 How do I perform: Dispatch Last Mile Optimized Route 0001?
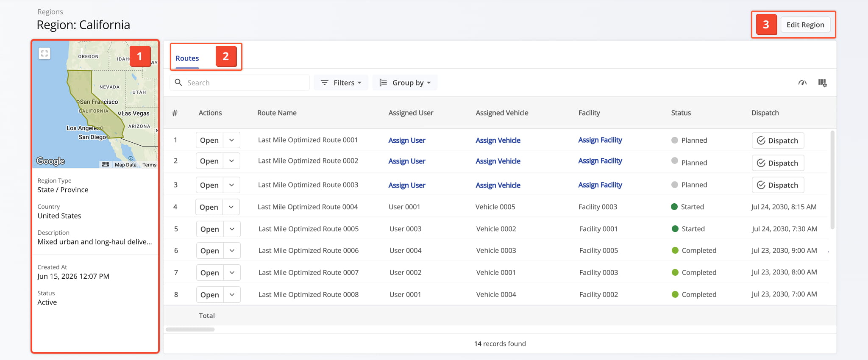[778, 141]
